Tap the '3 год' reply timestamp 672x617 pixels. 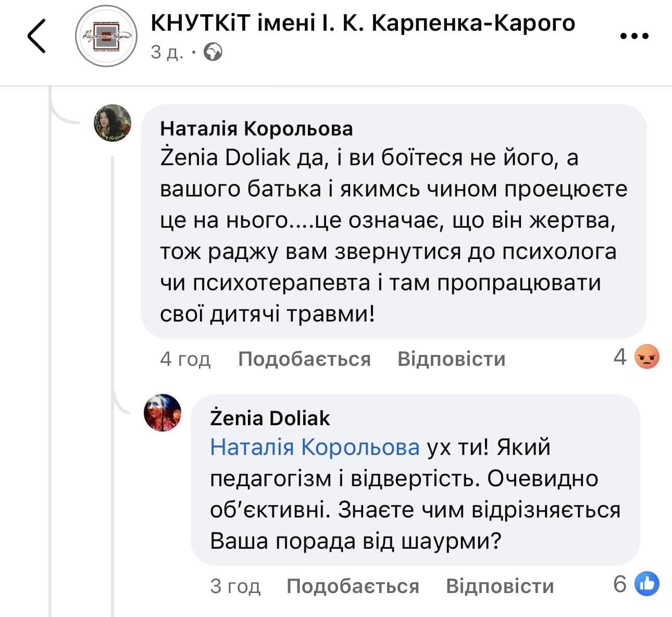click(x=235, y=586)
